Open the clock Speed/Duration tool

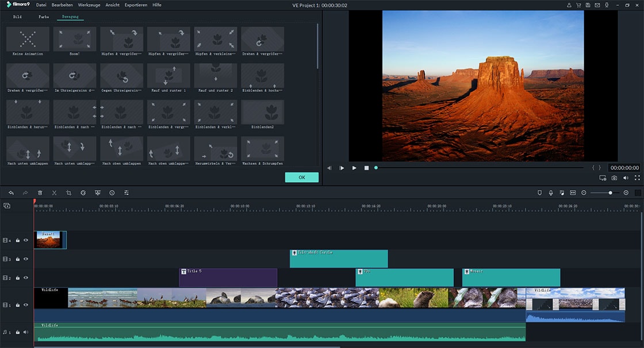[112, 192]
